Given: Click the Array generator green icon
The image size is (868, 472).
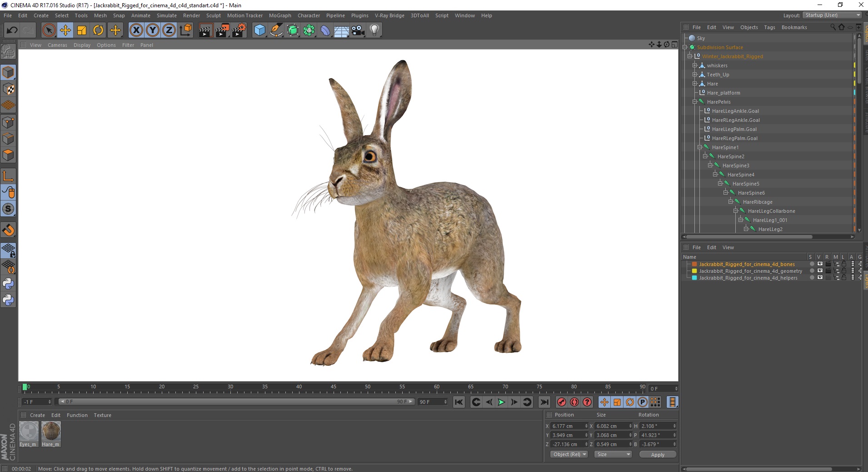Looking at the screenshot, I should point(309,30).
